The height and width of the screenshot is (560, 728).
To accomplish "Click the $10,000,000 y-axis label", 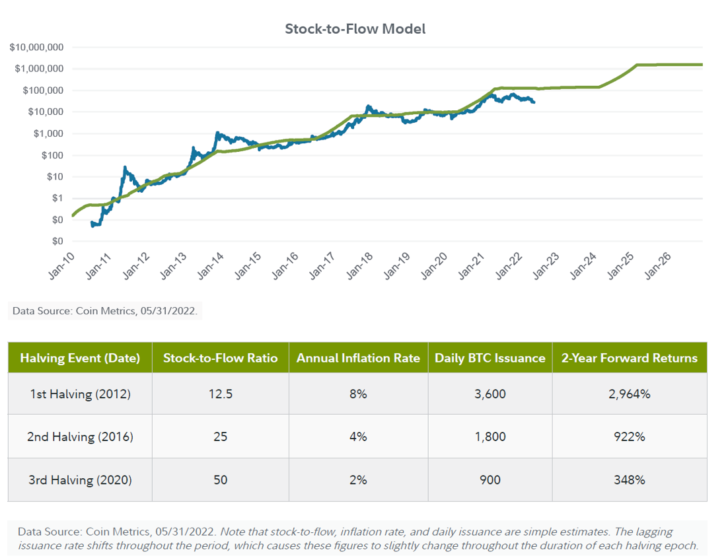I will point(36,48).
